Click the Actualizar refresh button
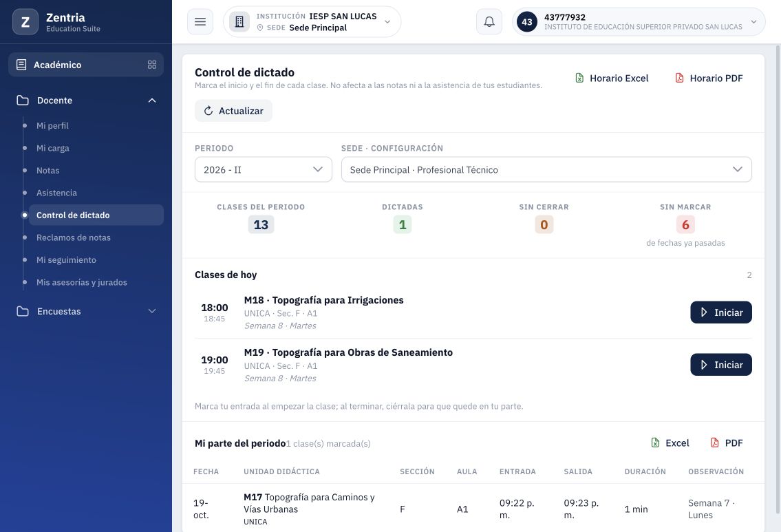 coord(233,111)
